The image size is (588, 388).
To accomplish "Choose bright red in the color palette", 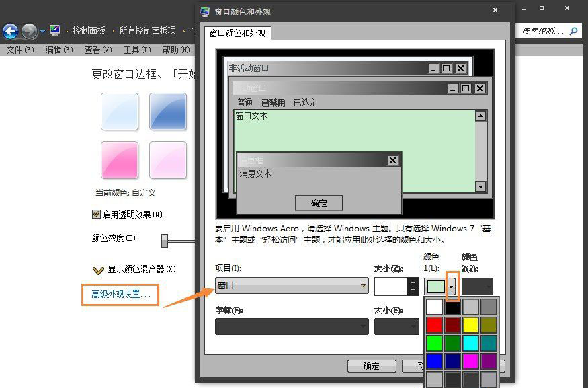I will pos(434,325).
